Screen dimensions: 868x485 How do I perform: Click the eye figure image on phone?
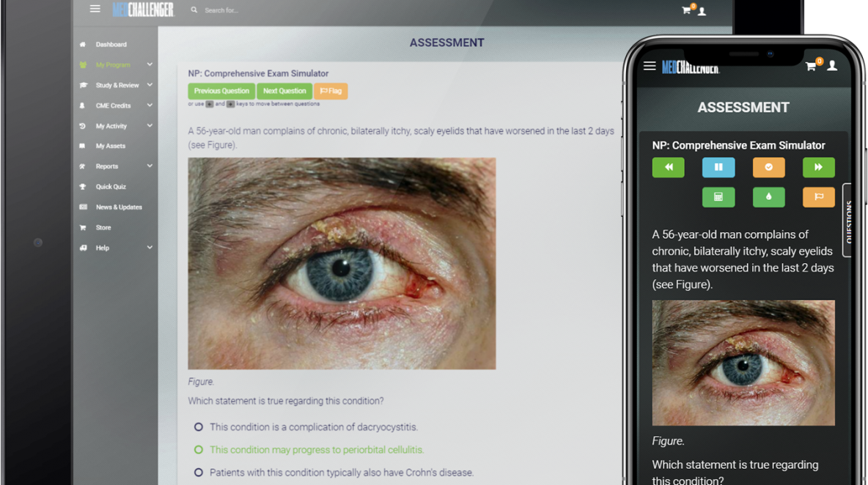tap(743, 363)
